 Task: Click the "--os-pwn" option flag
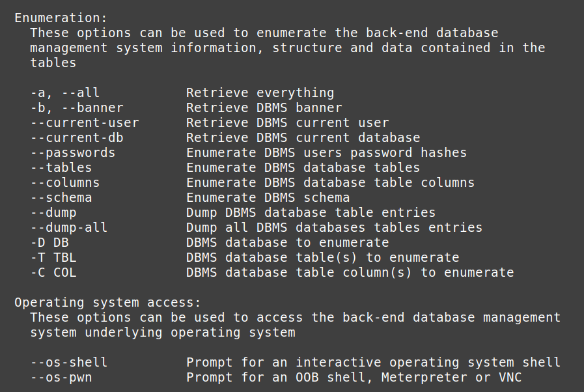coord(61,378)
